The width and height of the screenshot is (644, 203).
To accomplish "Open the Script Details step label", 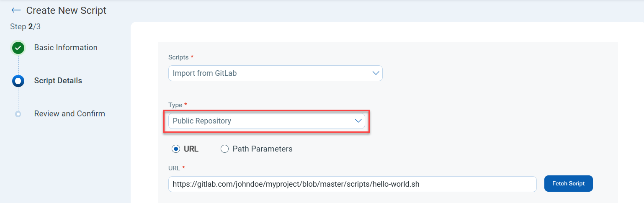I will tap(58, 81).
